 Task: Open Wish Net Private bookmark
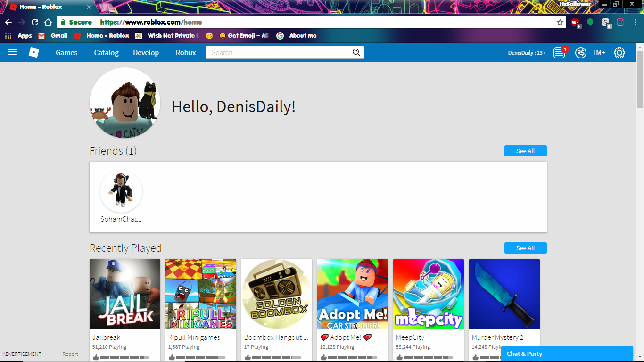pyautogui.click(x=167, y=35)
